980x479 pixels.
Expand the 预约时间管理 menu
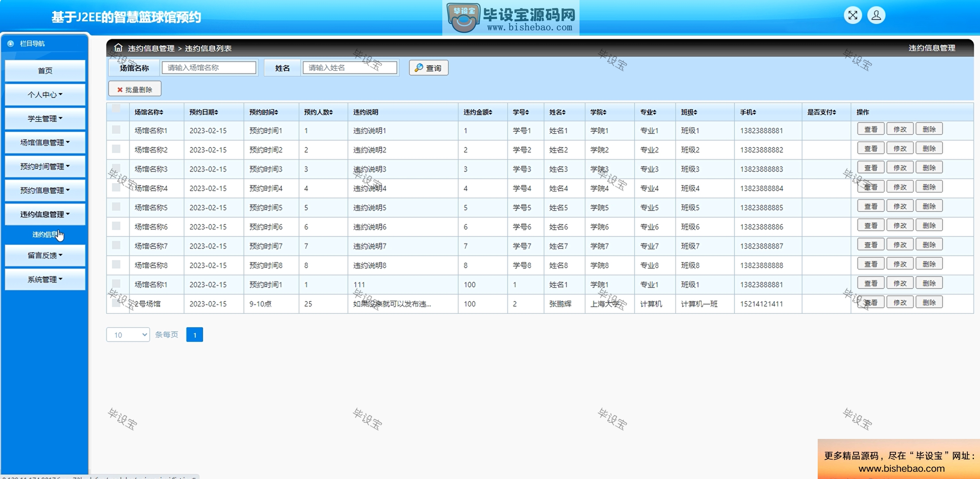[x=45, y=166]
